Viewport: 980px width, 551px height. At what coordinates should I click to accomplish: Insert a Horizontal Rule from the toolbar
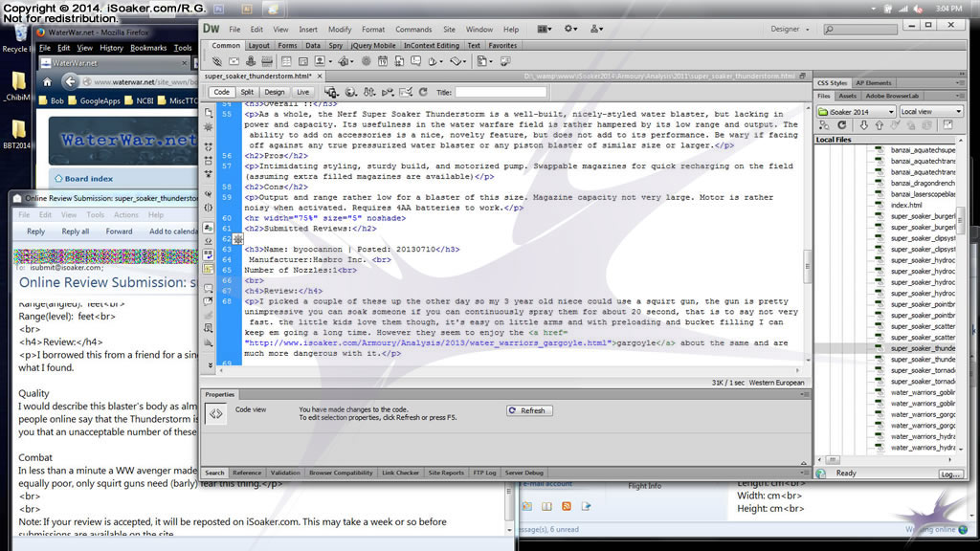click(267, 61)
